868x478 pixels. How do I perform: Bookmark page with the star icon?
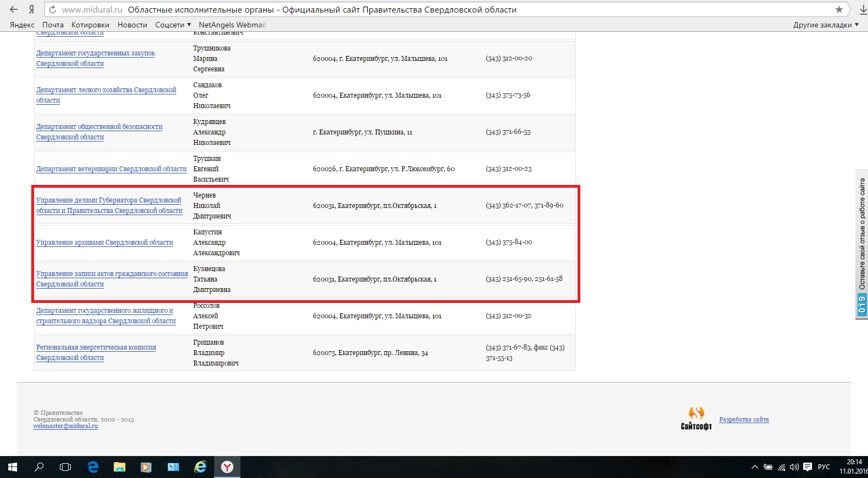coord(839,9)
